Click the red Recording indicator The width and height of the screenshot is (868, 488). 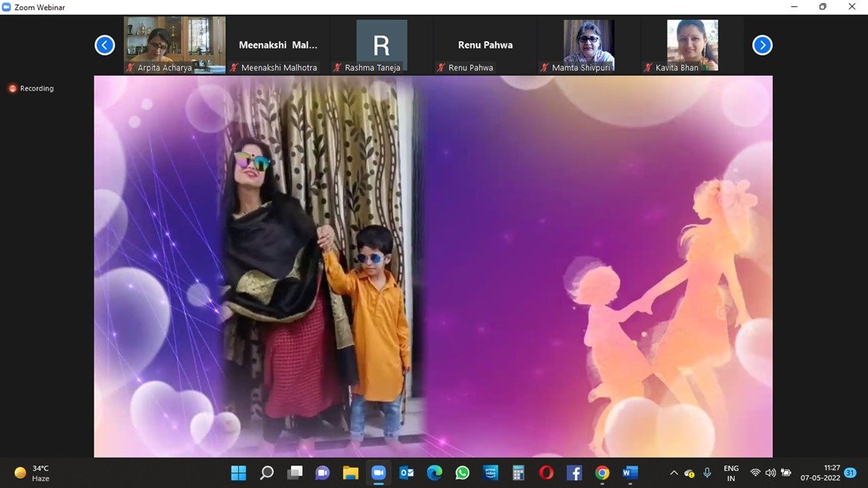coord(31,88)
